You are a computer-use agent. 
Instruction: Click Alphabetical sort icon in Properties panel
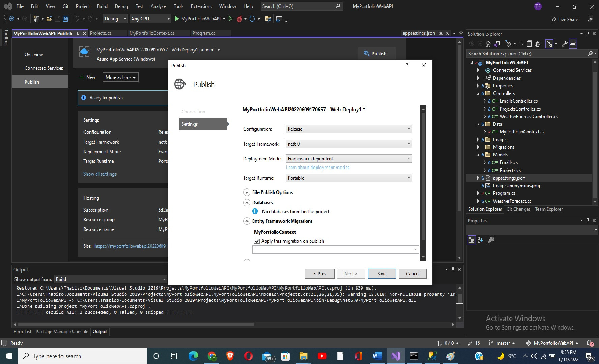[x=480, y=240]
